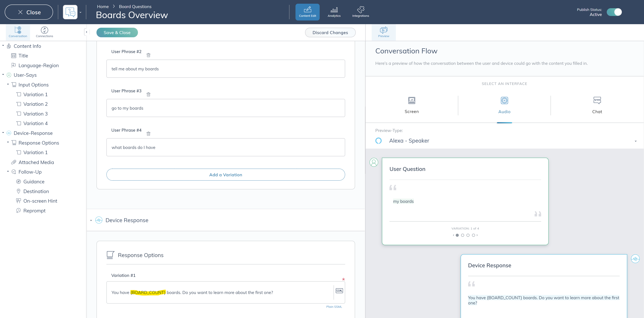This screenshot has width=644, height=318.
Task: Collapse the User-Says tree node
Action: click(3, 75)
